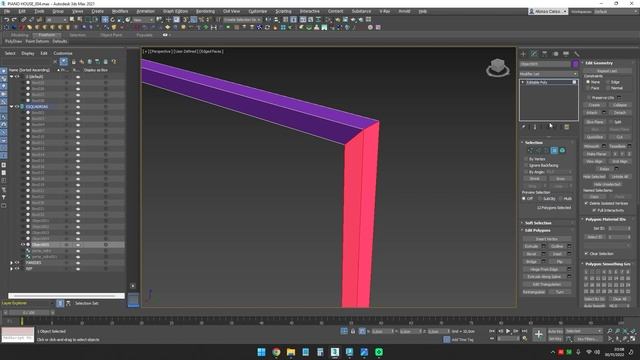The image size is (640, 360).
Task: Collapse the Edit Geometry rollout
Action: [599, 63]
